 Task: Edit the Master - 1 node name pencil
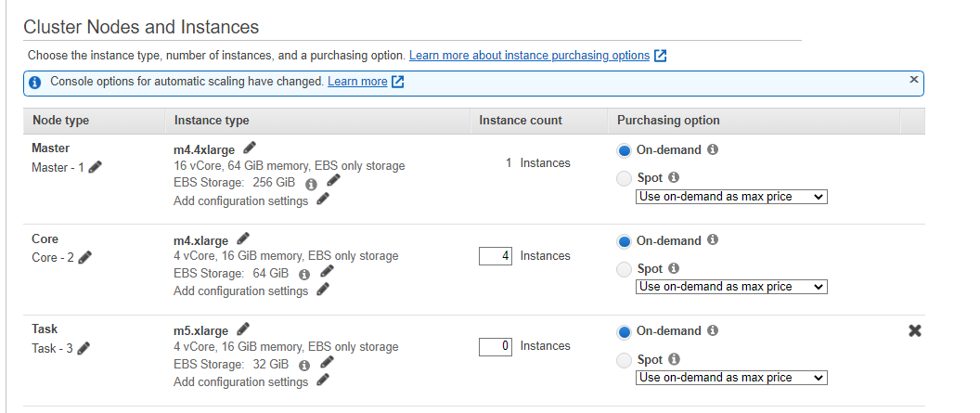pyautogui.click(x=96, y=167)
